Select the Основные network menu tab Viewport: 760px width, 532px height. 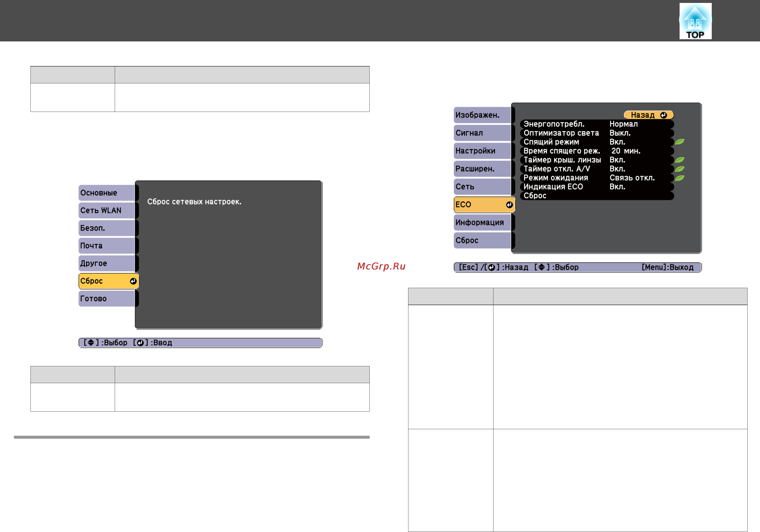coord(107,193)
